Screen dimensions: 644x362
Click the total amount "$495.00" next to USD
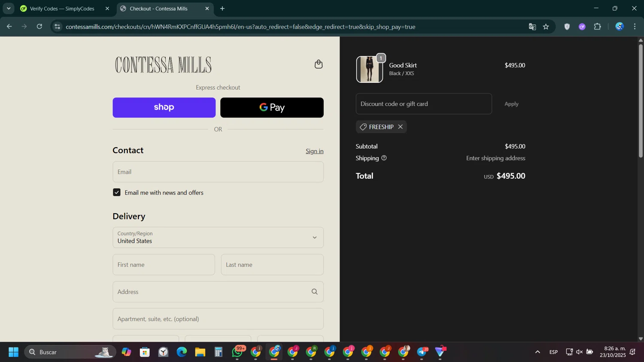(511, 176)
